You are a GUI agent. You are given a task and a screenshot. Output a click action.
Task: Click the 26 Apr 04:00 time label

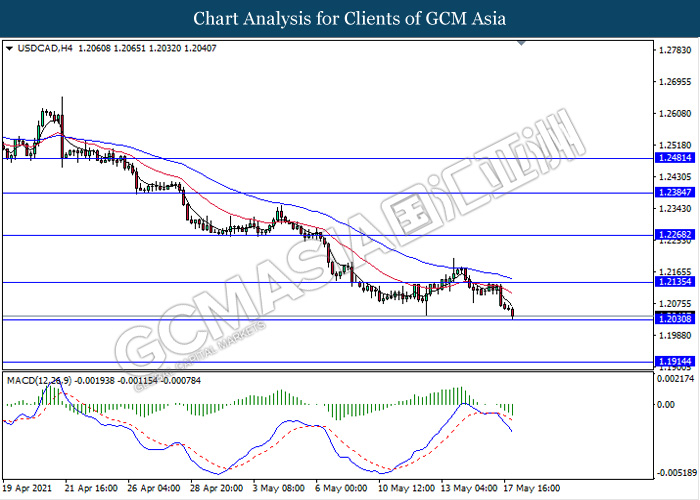point(154,488)
